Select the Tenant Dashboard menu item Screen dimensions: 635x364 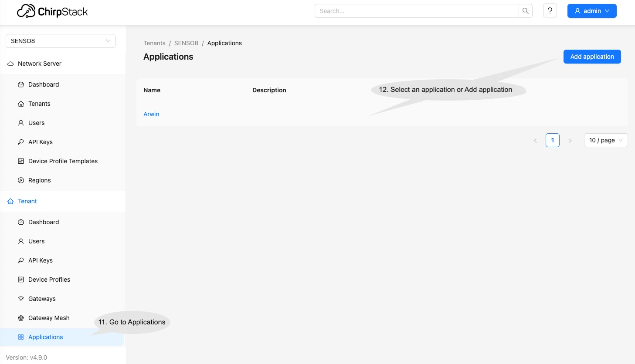coord(43,222)
